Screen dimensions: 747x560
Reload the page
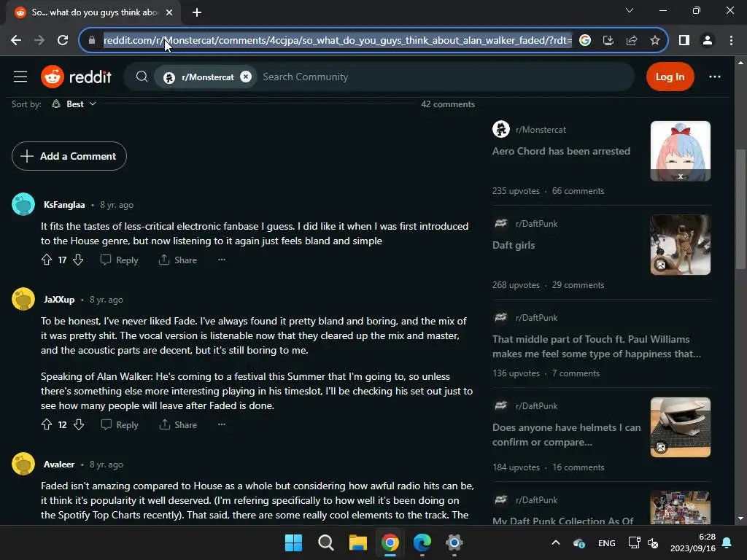(63, 41)
